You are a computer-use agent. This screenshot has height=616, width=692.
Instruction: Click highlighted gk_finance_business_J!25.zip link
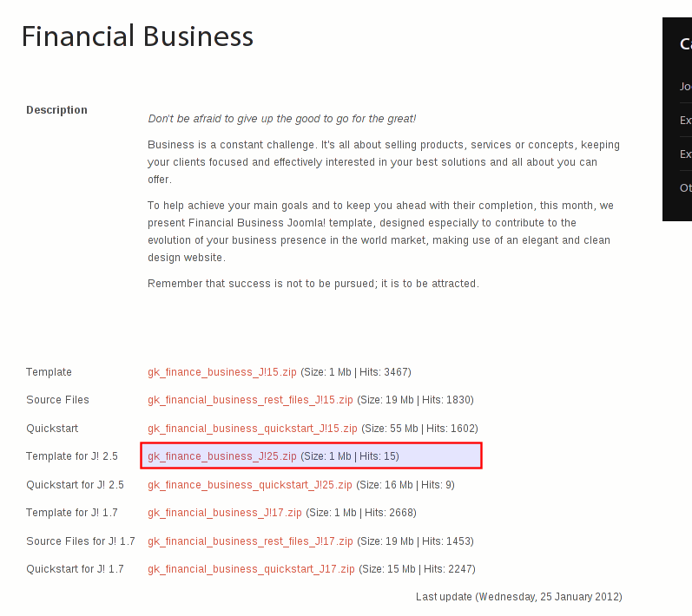pos(222,456)
